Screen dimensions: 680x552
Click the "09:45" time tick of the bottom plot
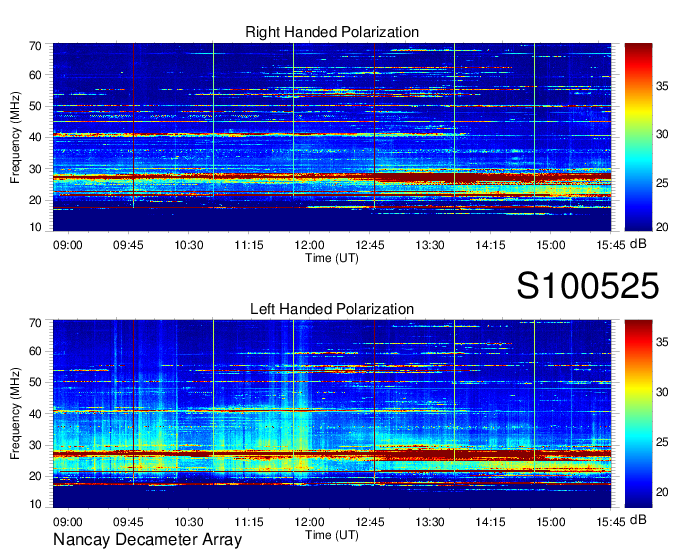pos(128,522)
